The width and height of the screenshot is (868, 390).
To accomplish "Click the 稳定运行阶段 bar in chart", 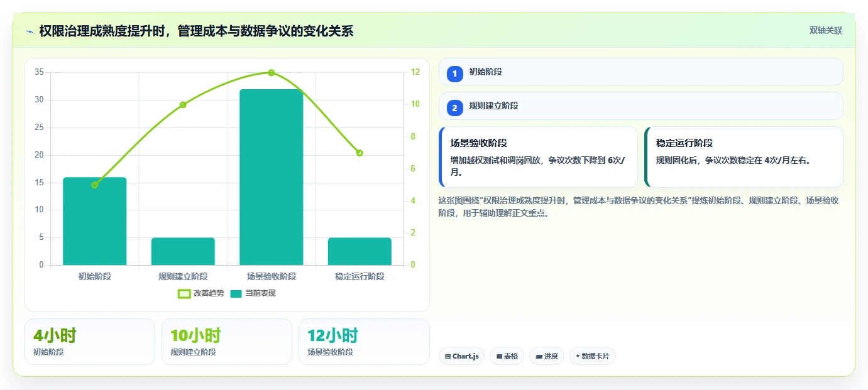I will 360,251.
